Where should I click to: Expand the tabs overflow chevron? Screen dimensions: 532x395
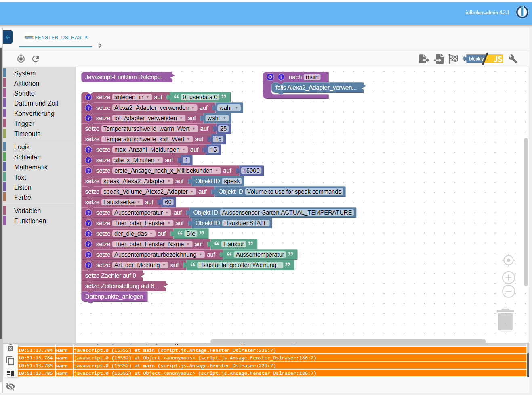(100, 46)
